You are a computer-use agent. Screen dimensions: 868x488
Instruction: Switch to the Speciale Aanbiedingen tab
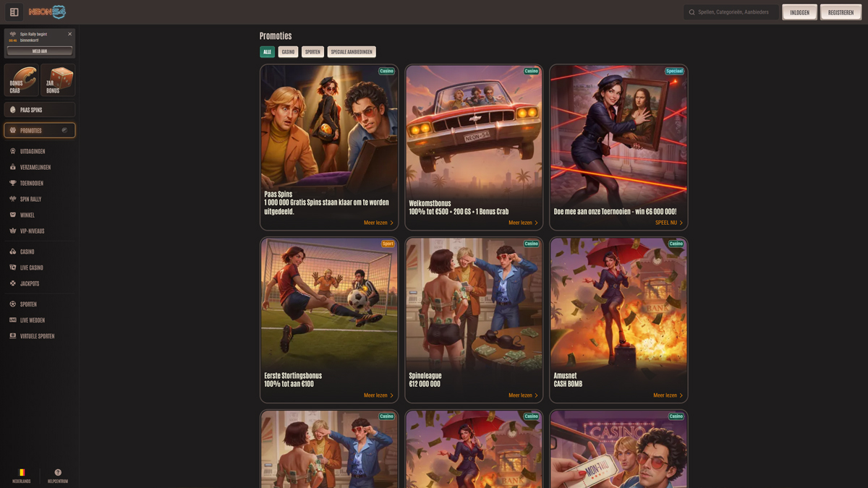(352, 52)
